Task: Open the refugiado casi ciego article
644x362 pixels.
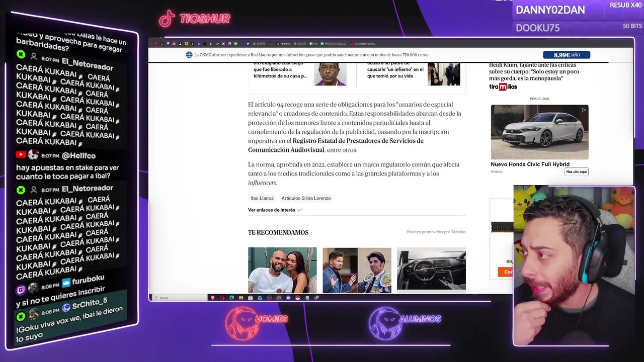Action: (280, 69)
